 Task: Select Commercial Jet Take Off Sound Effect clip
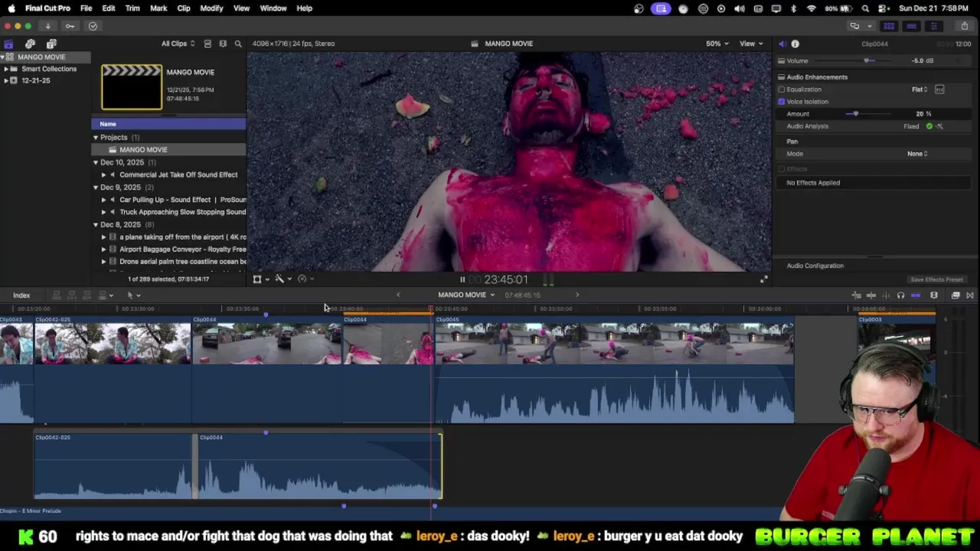point(178,174)
